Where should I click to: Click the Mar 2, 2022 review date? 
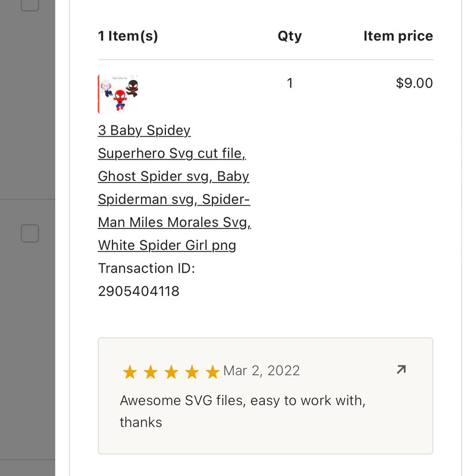[x=262, y=370]
